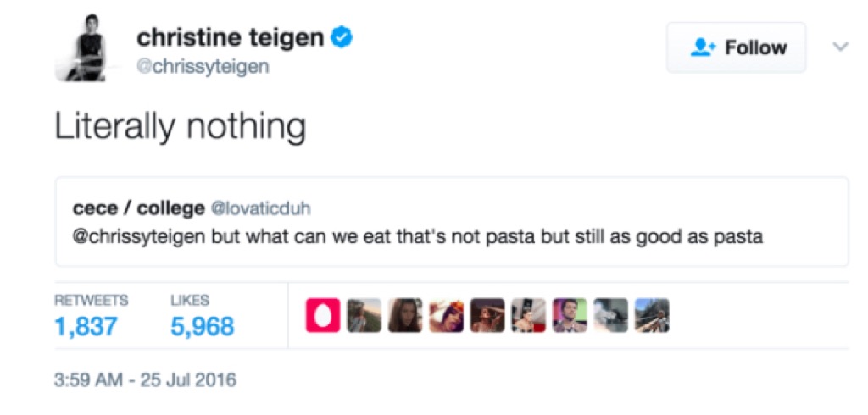The image size is (868, 415).
Task: Click the third avatar in the likers row
Action: (x=405, y=315)
